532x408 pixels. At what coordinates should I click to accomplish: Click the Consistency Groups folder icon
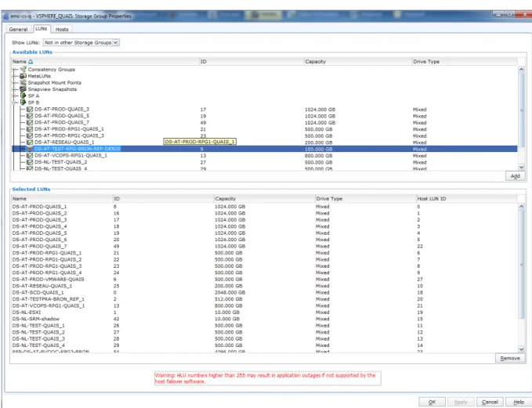(x=23, y=69)
